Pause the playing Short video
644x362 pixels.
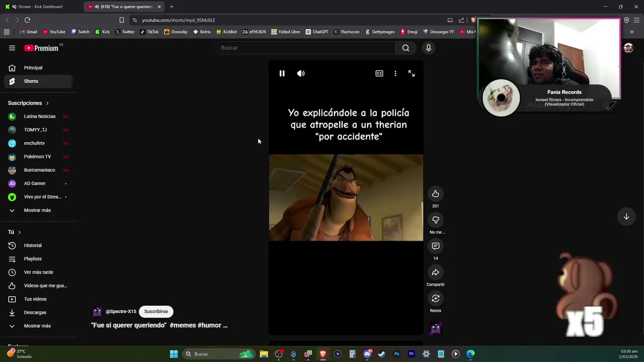tap(282, 73)
